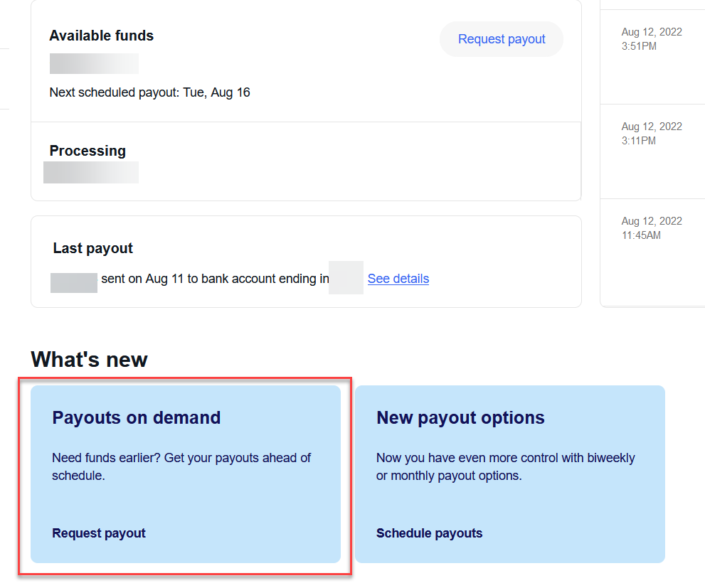The height and width of the screenshot is (588, 705).
Task: Click the biweekly payout options description text
Action: click(x=505, y=466)
